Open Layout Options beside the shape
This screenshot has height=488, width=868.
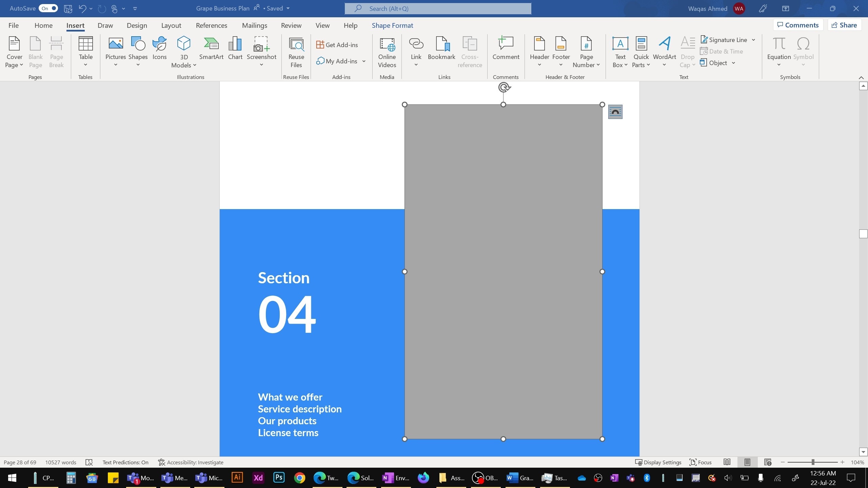click(x=615, y=112)
